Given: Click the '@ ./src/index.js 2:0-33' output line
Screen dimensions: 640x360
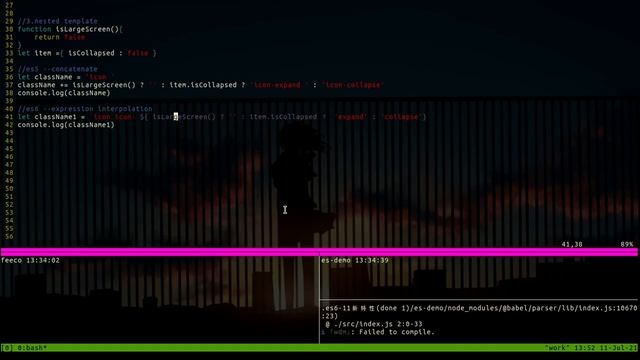Looking at the screenshot, I should pos(374,324).
